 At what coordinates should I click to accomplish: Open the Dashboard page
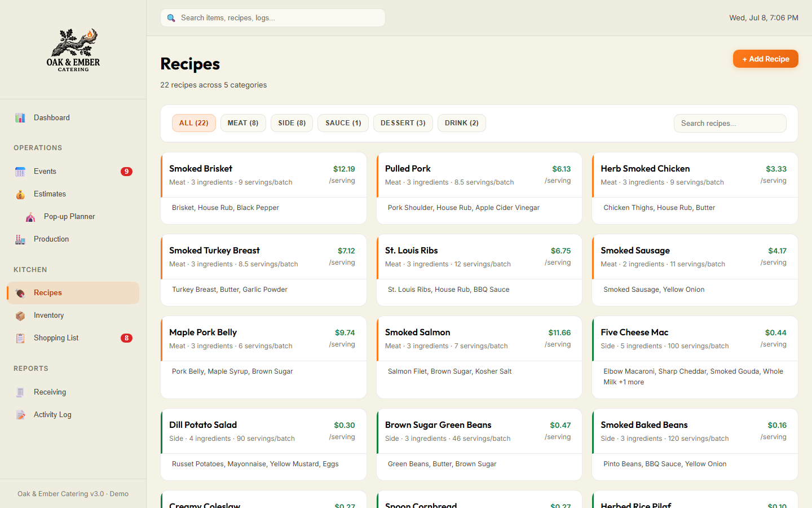(73, 118)
